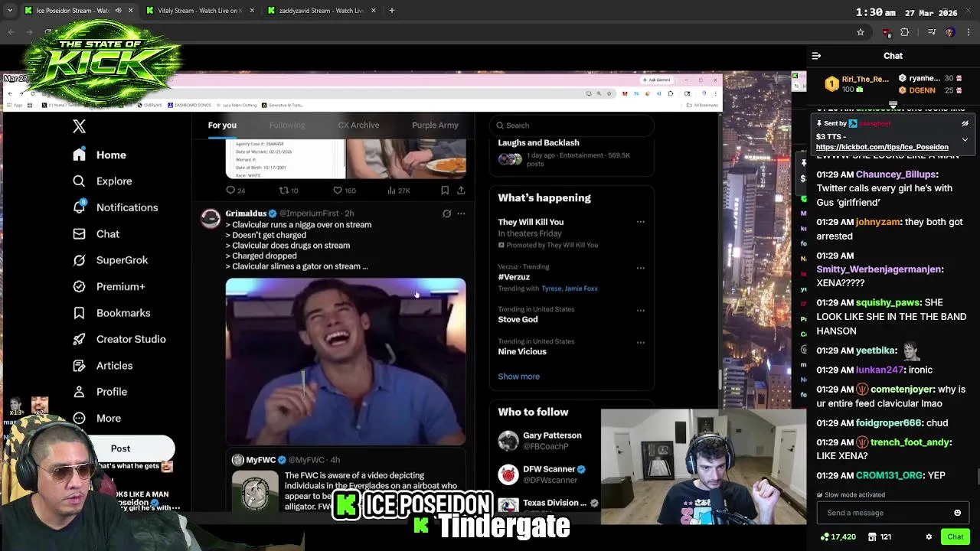
Task: Bookmark the post above the Grimaldus tweet
Action: point(445,191)
